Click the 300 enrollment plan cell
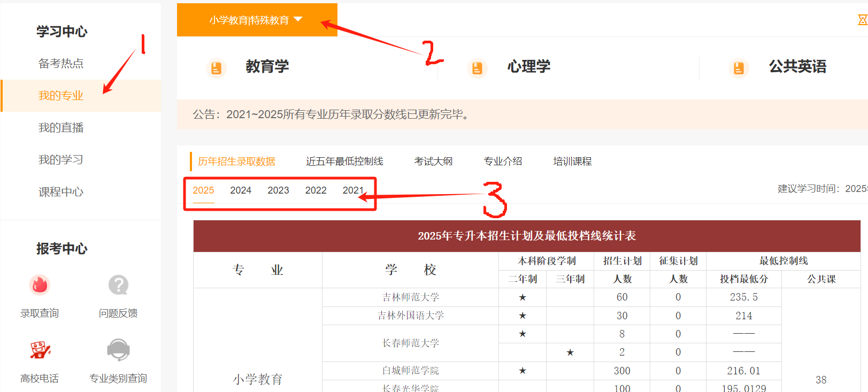 (622, 371)
